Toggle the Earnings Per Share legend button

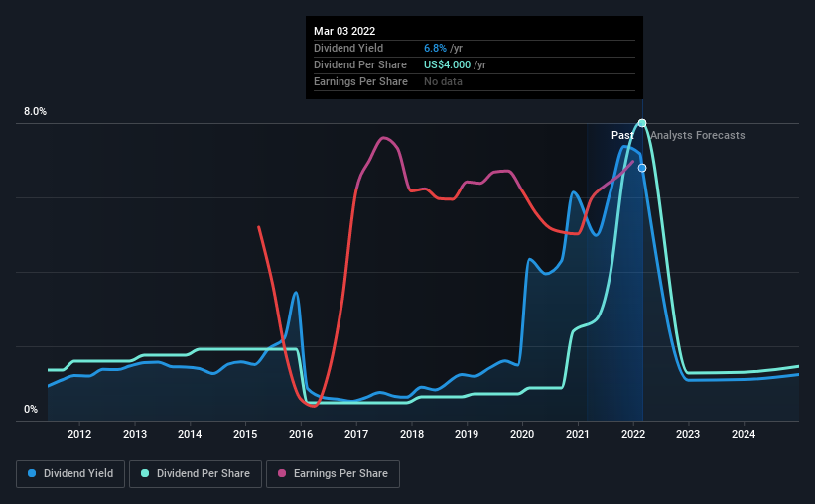(333, 474)
